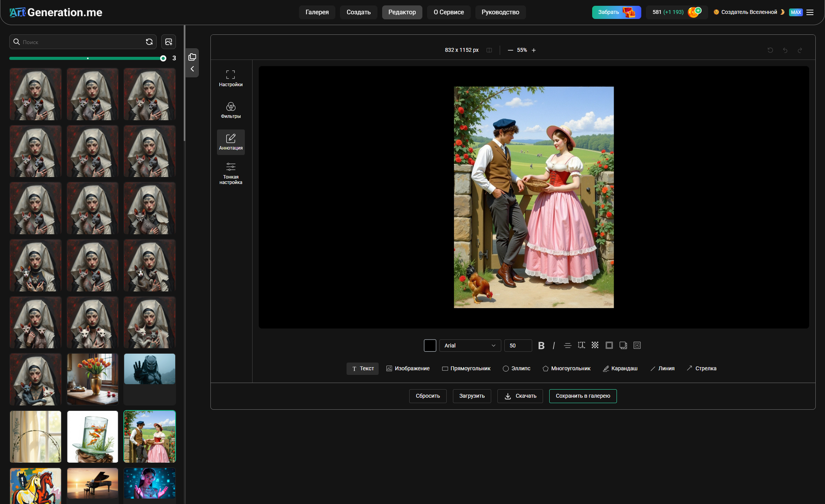Open the Настройки crop settings tool
The height and width of the screenshot is (504, 825).
pyautogui.click(x=231, y=79)
